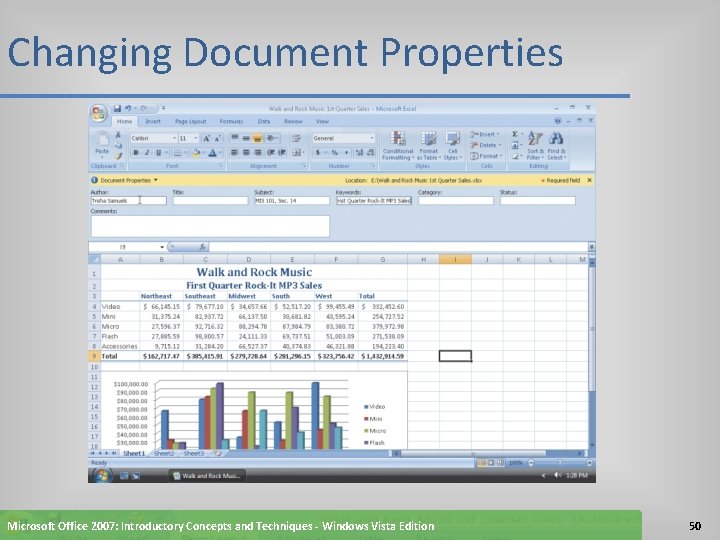Screen dimensions: 720x540
Task: Click Walk and Rock Music taskbar button
Action: point(207,476)
